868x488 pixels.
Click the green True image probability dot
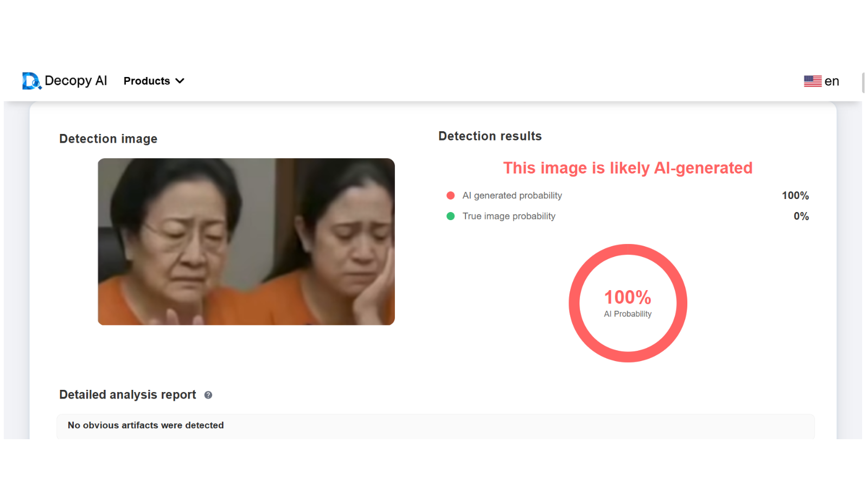(x=450, y=216)
